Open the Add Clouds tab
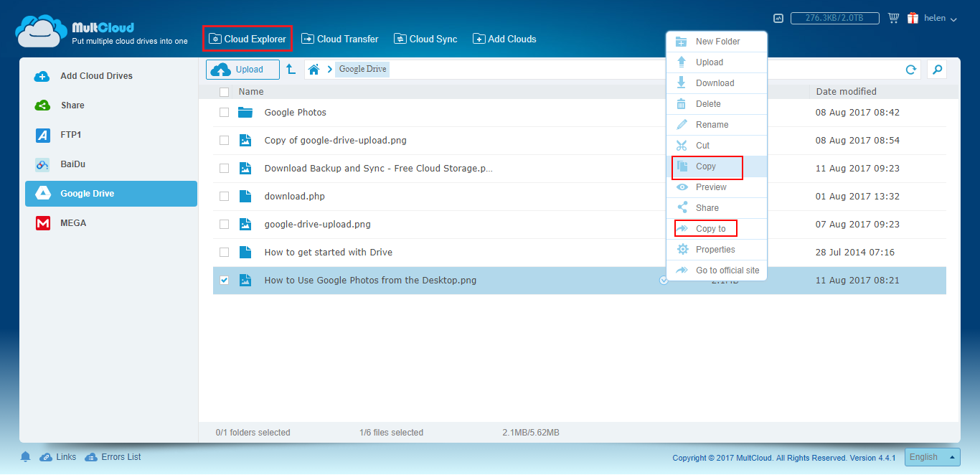The width and height of the screenshot is (980, 475). pyautogui.click(x=504, y=39)
